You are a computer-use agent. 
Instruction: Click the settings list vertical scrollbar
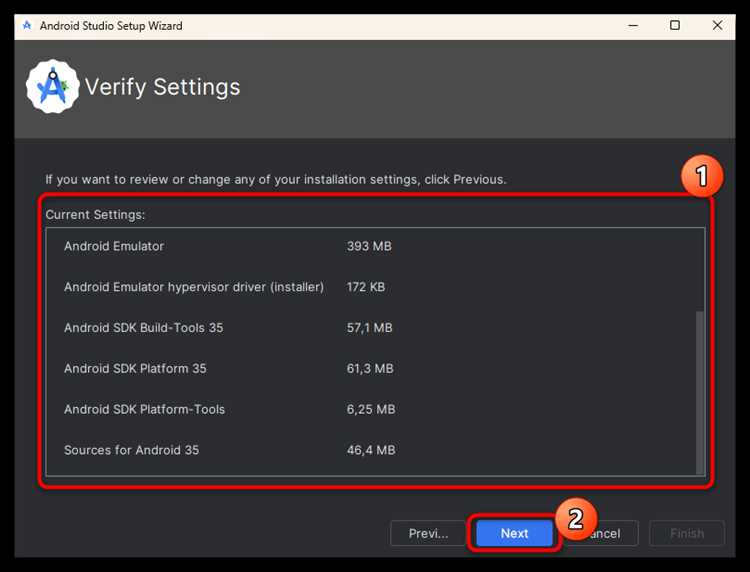(x=700, y=391)
